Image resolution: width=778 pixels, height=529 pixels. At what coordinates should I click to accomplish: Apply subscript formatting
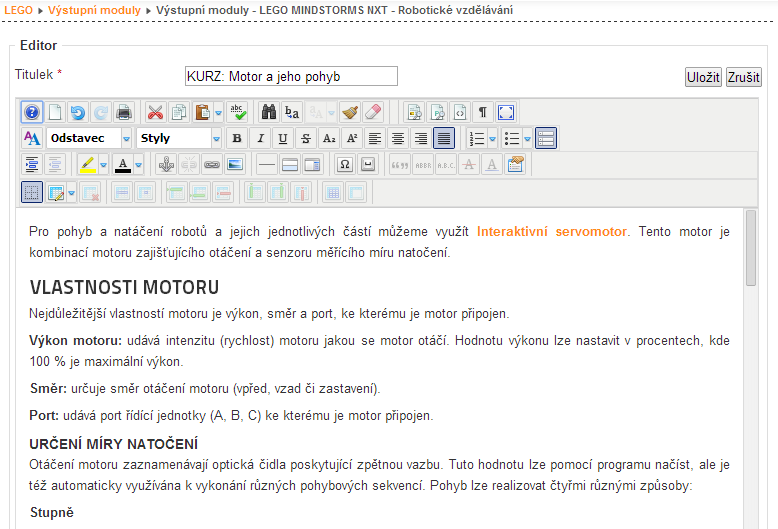point(329,138)
